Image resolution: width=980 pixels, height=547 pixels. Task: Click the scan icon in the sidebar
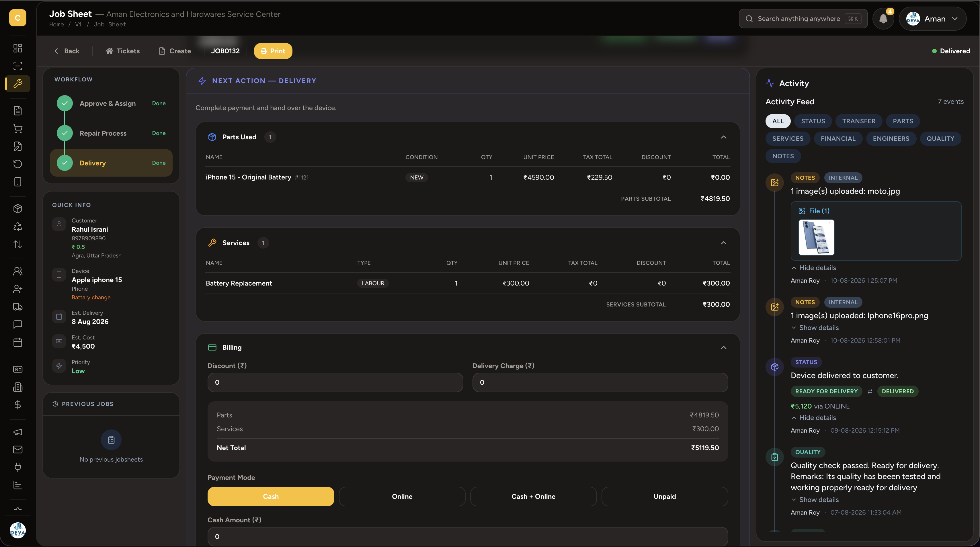pyautogui.click(x=17, y=66)
